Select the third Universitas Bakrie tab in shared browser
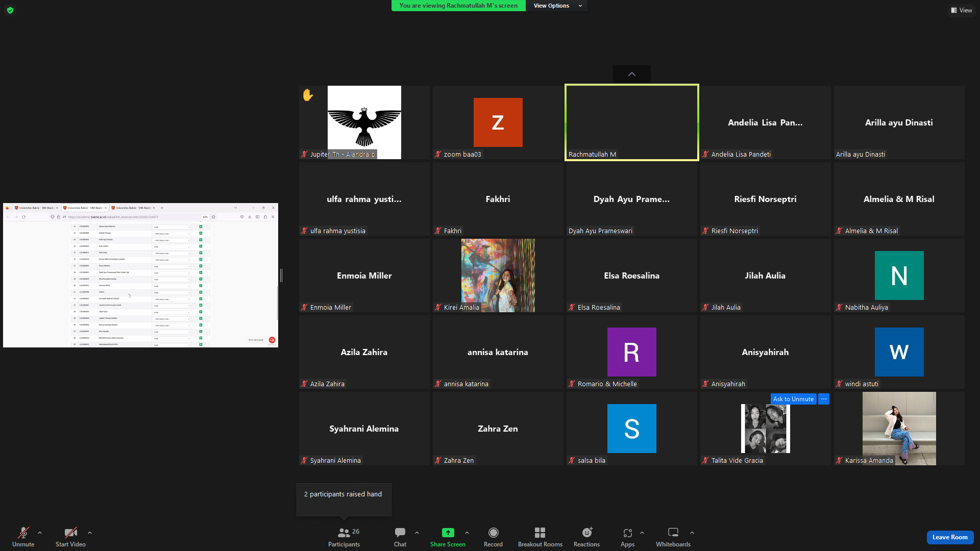980x551 pixels. (133, 208)
